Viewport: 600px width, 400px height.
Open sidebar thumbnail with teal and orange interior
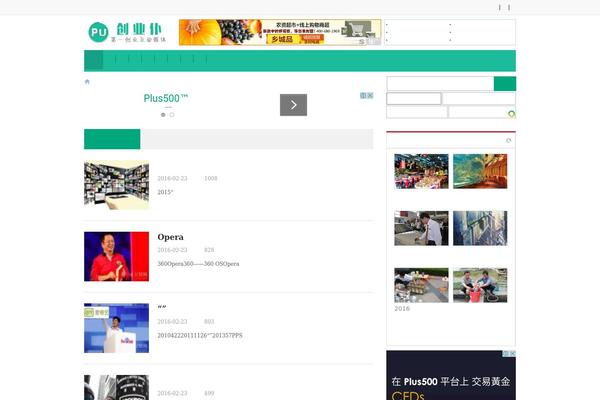pos(480,171)
